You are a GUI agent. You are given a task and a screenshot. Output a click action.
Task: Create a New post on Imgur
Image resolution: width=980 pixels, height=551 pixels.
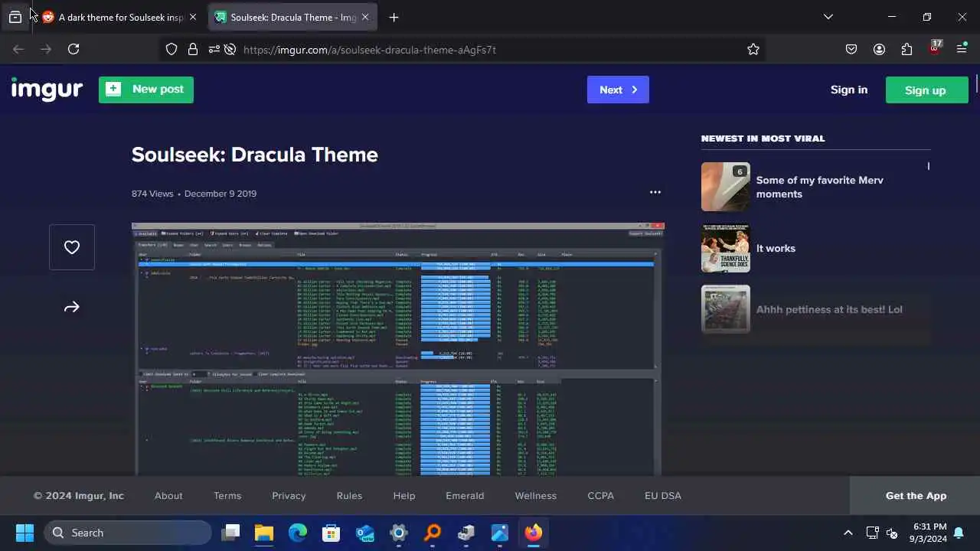(x=146, y=90)
